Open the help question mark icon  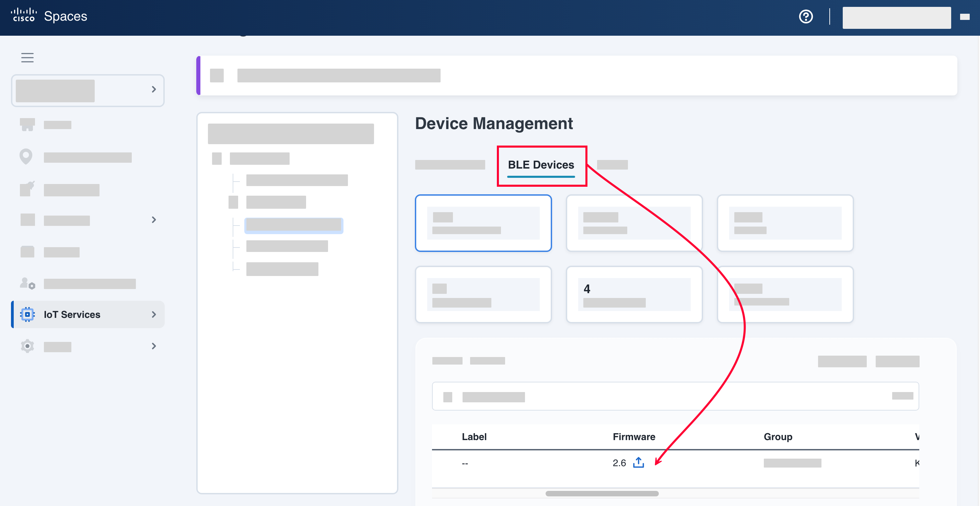pos(806,16)
